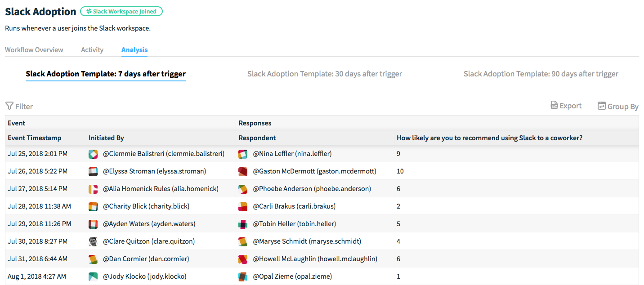Click the Filter funnel icon
The width and height of the screenshot is (644, 285).
click(x=9, y=106)
